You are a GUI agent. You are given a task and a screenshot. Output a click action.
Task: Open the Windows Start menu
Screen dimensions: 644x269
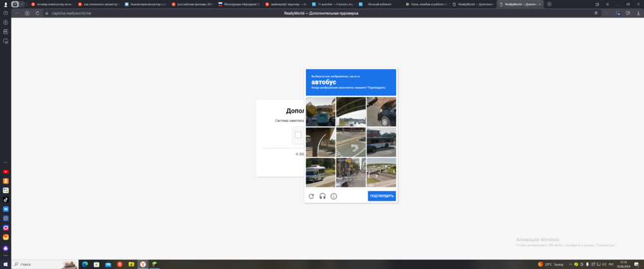point(6,264)
